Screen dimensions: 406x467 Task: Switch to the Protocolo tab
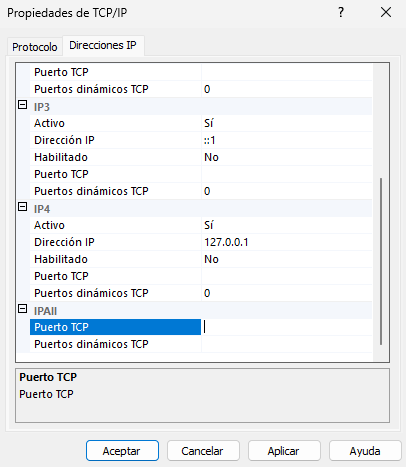(35, 47)
